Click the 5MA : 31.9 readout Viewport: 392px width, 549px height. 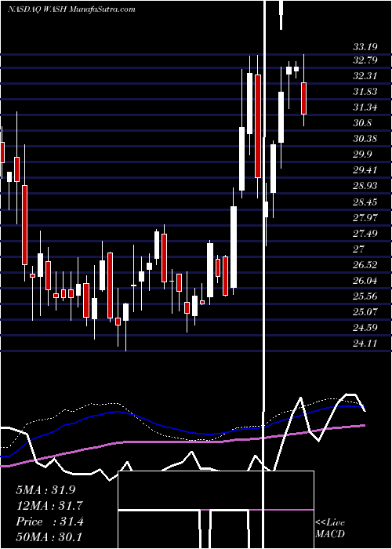tap(45, 489)
